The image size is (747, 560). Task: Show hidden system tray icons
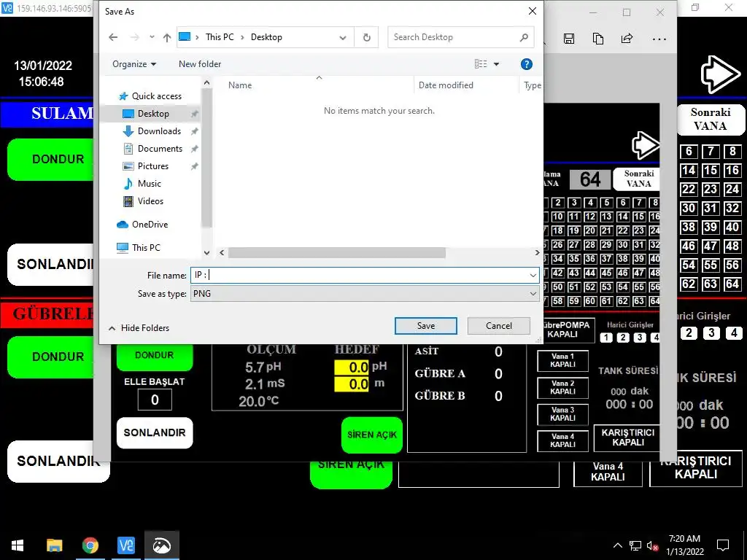(x=617, y=545)
